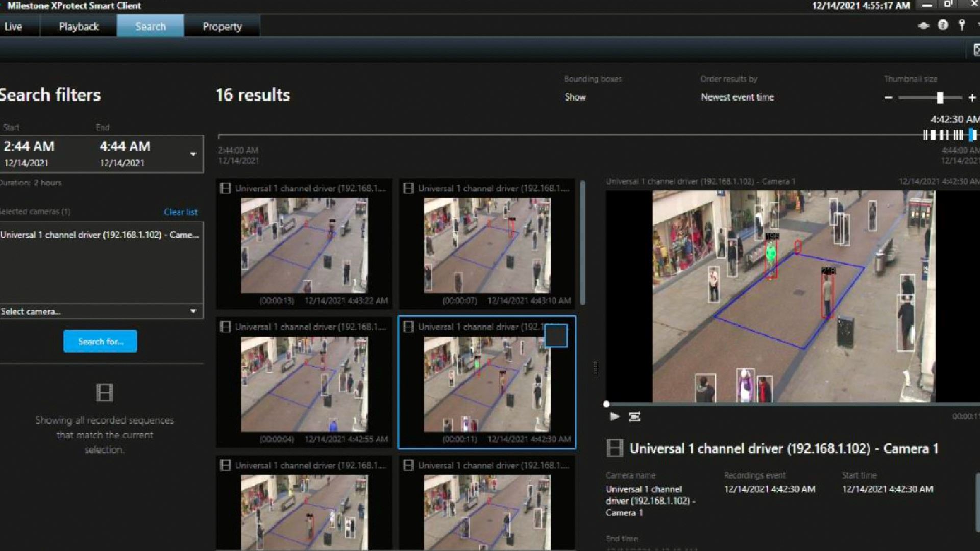Select the Universal 1 channel driver camera entry
The image size is (980, 551).
pos(100,235)
